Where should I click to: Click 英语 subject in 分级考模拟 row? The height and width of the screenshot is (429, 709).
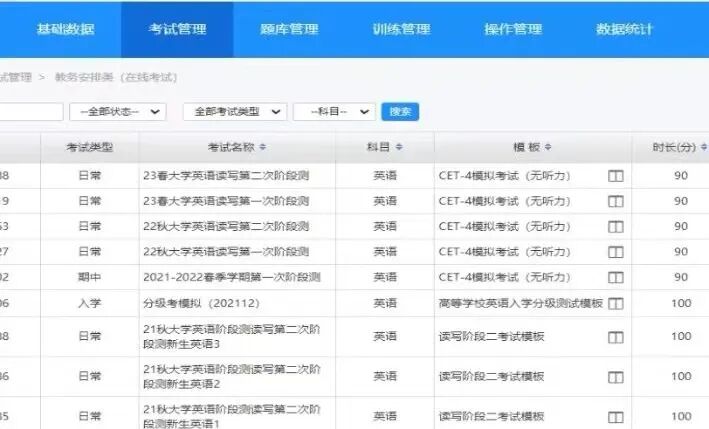(385, 303)
